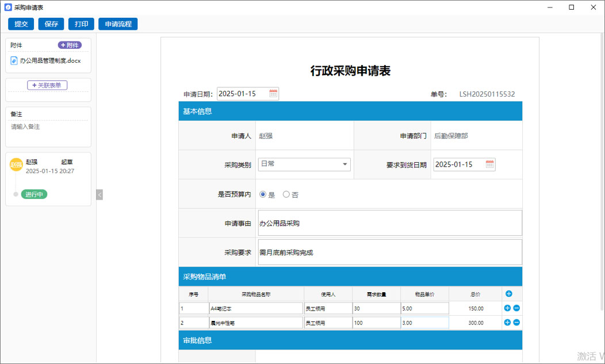Delete the 晨光中性笔 row with its minus icon

tap(516, 323)
